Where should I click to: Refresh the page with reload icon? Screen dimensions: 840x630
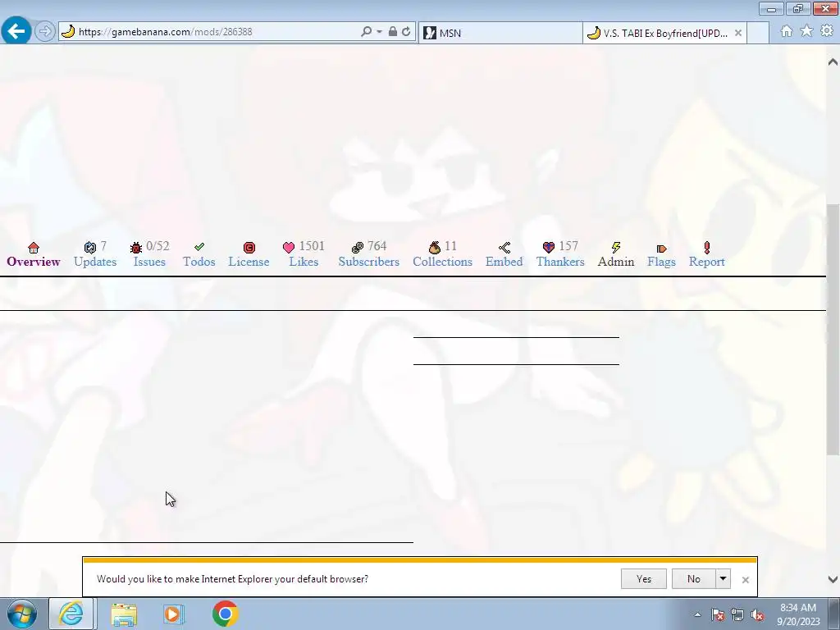pos(407,32)
